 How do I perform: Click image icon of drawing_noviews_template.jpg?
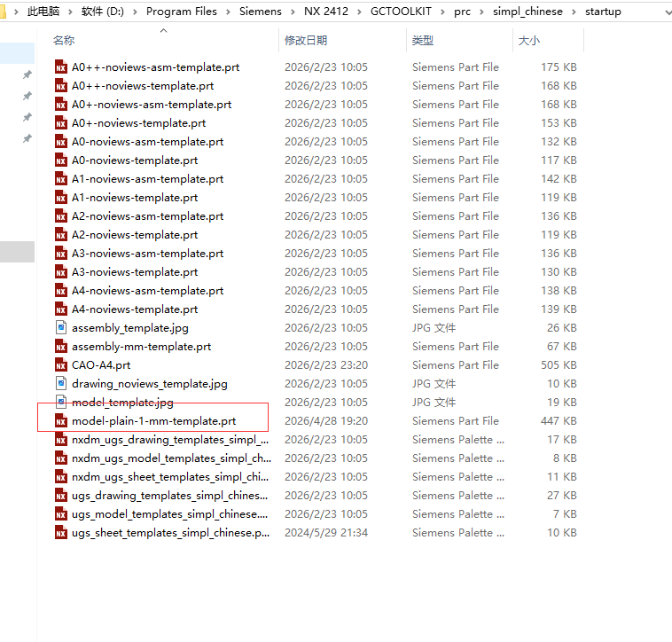(61, 384)
